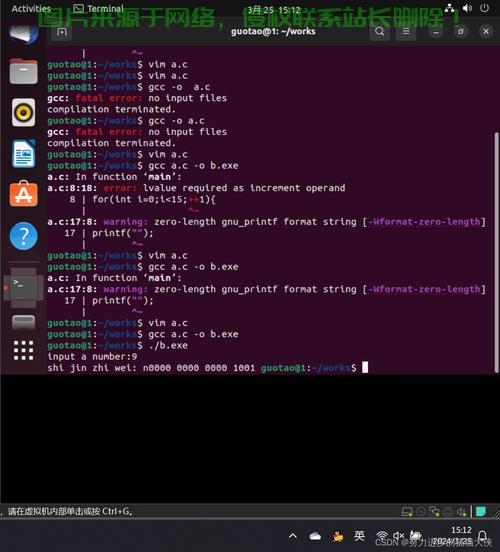Open the Windows Wi-Fi tray icon
This screenshot has width=500, height=552.
point(382,536)
